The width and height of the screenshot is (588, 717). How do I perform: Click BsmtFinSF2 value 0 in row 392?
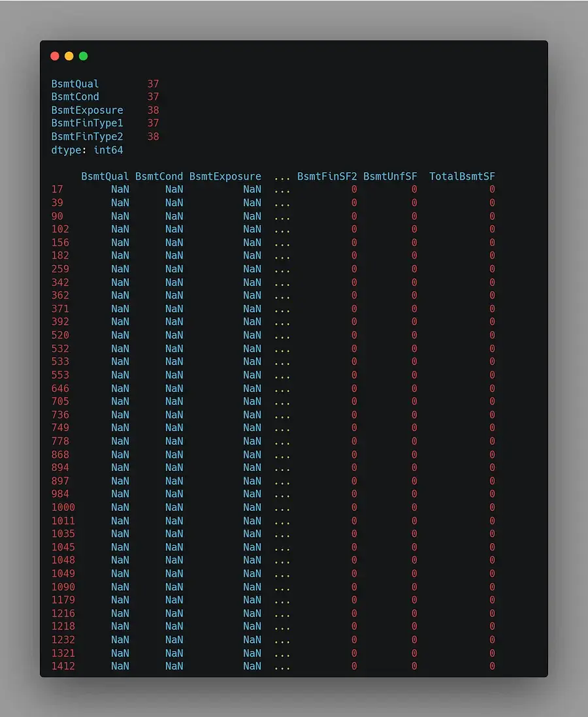pyautogui.click(x=354, y=322)
